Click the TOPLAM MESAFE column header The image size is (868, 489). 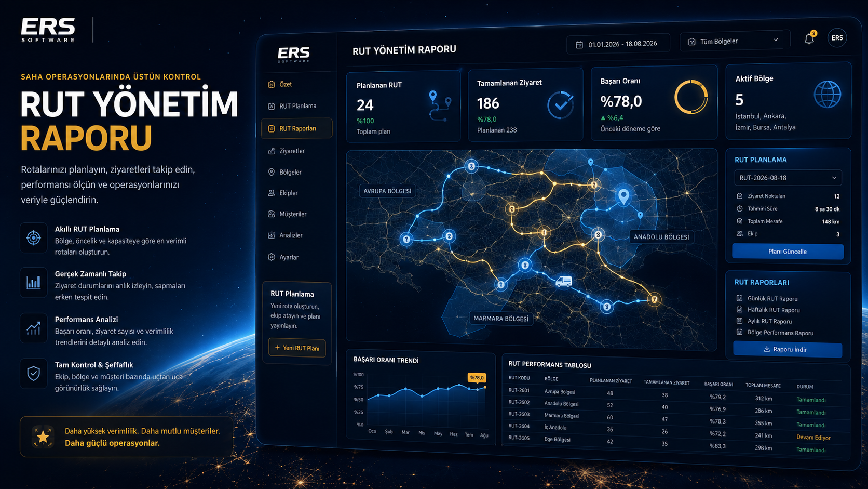pos(763,386)
